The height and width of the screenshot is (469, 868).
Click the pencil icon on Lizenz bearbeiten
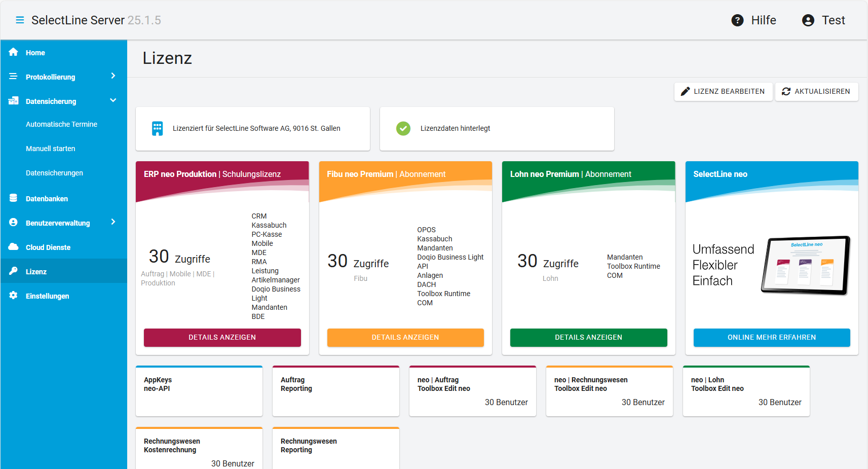tap(685, 91)
